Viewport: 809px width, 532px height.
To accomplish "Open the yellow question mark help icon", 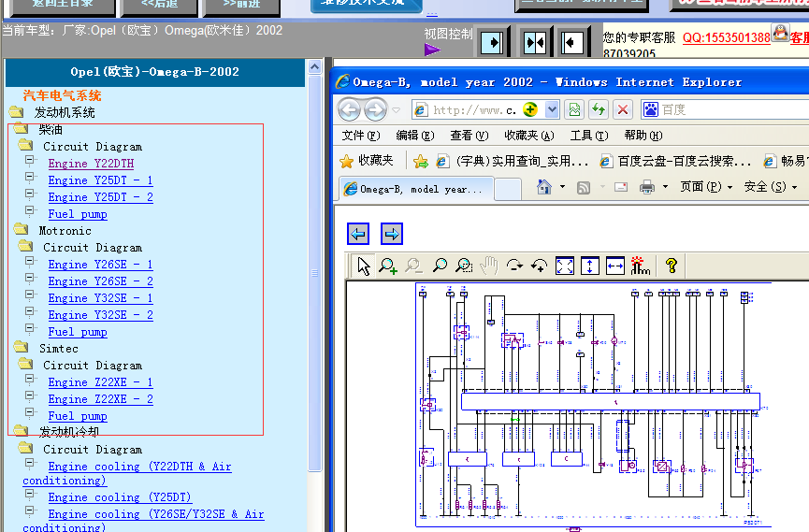I will (x=672, y=266).
